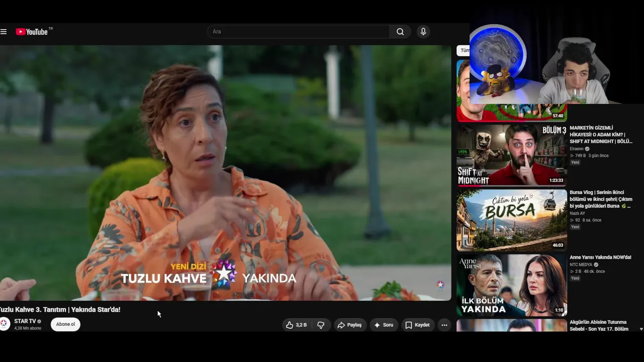Click the 'Yeni' badge under Nazlı AY
The width and height of the screenshot is (644, 362).
click(x=575, y=227)
